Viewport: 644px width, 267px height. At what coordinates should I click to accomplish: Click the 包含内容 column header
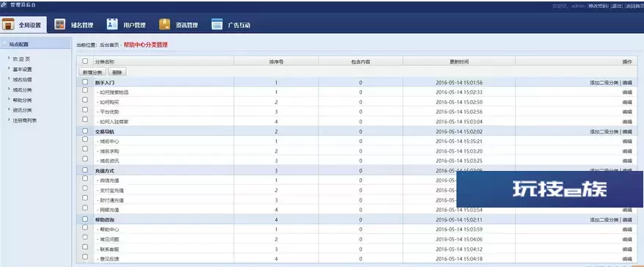[360, 62]
